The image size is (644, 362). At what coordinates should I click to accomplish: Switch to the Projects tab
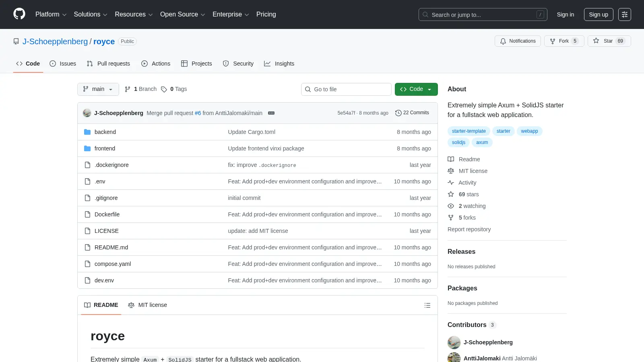coord(196,64)
